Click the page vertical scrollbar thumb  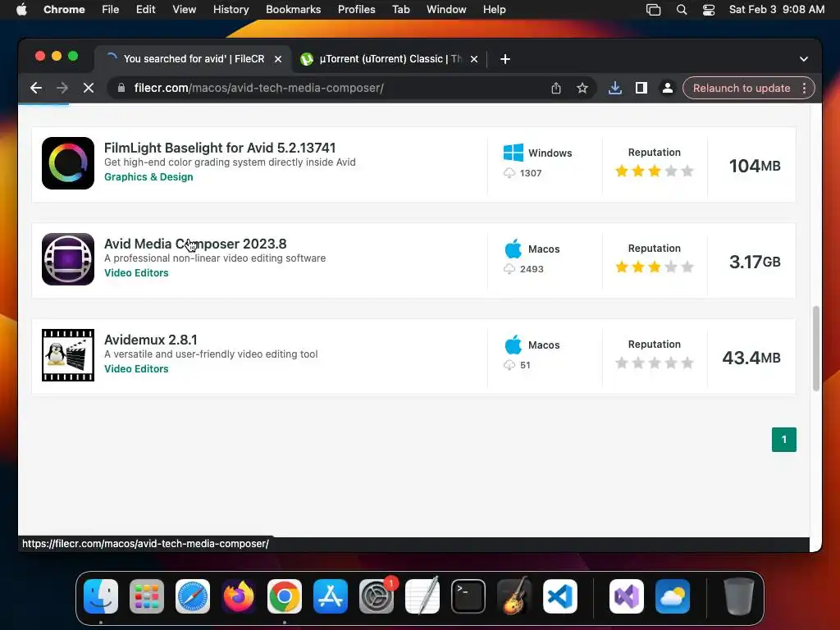pos(816,348)
